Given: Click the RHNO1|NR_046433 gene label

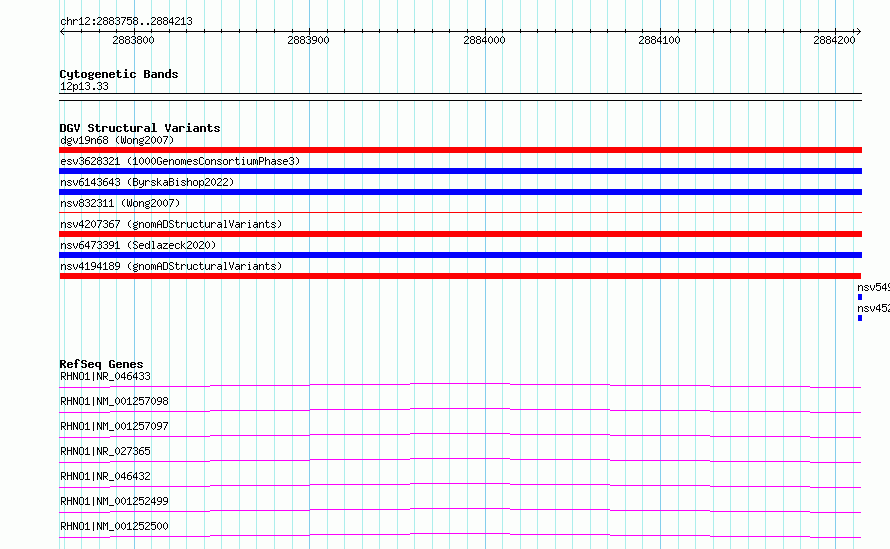Looking at the screenshot, I should (x=105, y=376).
